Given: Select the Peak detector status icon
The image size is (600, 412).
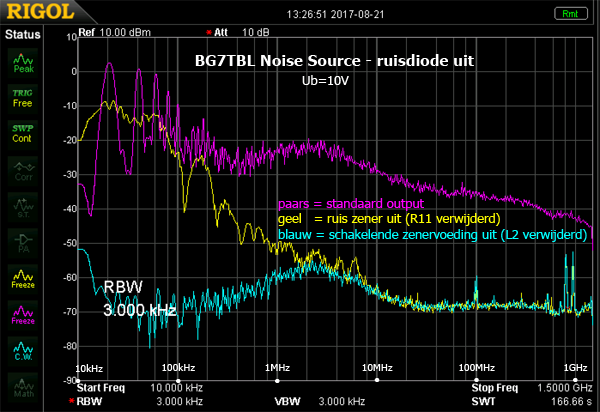Looking at the screenshot, I should coord(23,63).
